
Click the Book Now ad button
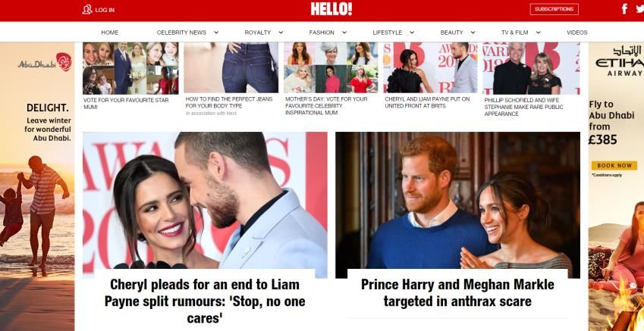pos(614,165)
